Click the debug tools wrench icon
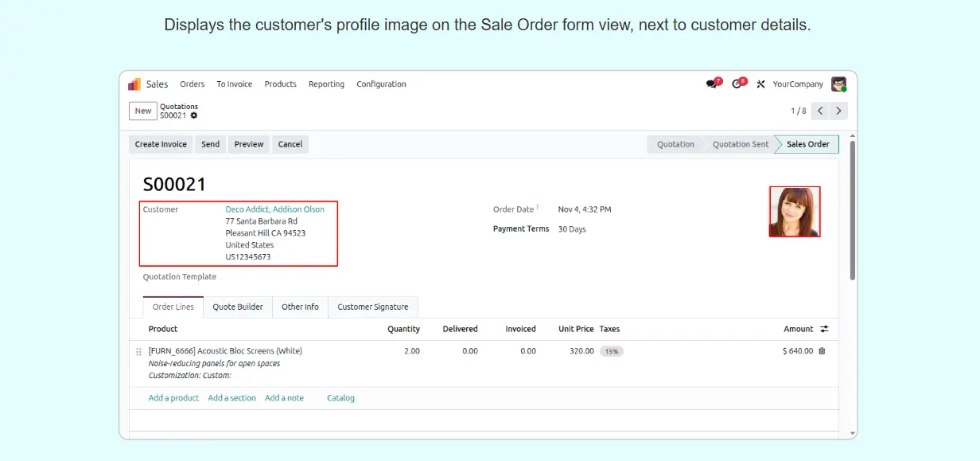This screenshot has width=980, height=461. point(760,84)
